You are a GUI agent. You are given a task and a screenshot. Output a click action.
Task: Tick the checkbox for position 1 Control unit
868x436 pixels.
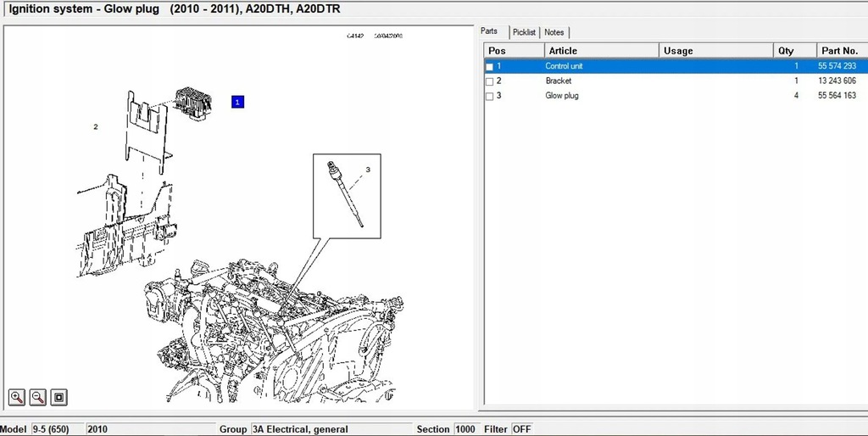point(489,67)
